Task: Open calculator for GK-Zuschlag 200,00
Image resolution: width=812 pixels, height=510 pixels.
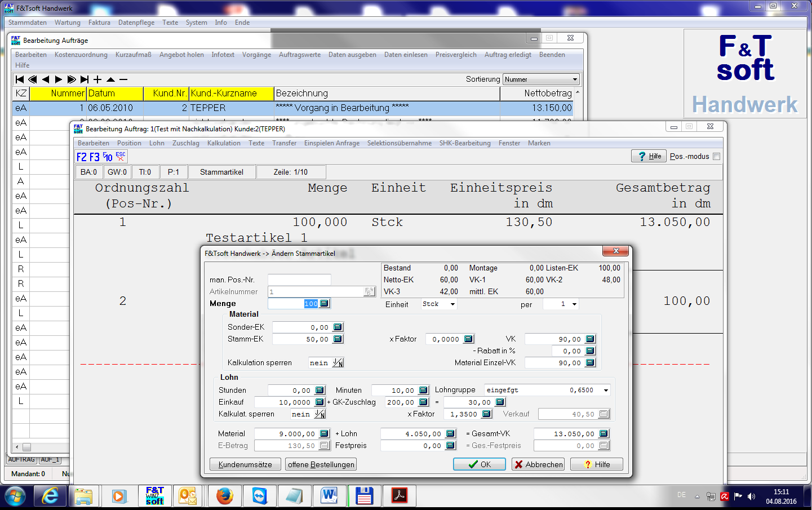Action: (423, 402)
